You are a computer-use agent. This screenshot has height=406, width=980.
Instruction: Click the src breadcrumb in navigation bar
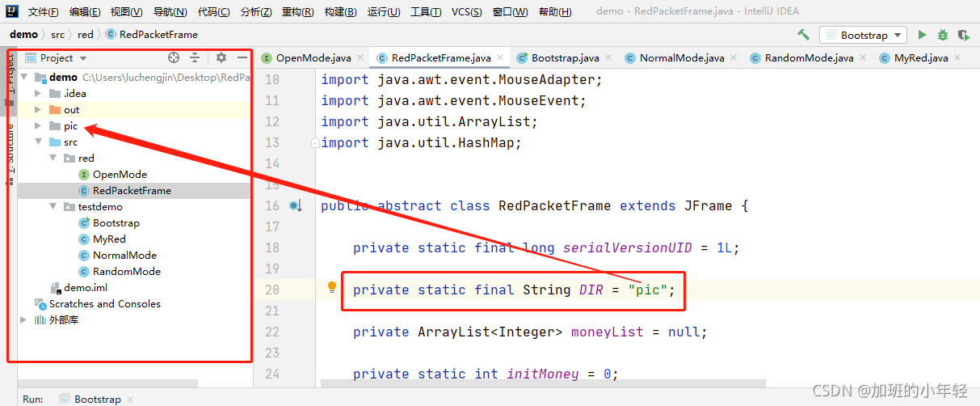click(x=58, y=35)
